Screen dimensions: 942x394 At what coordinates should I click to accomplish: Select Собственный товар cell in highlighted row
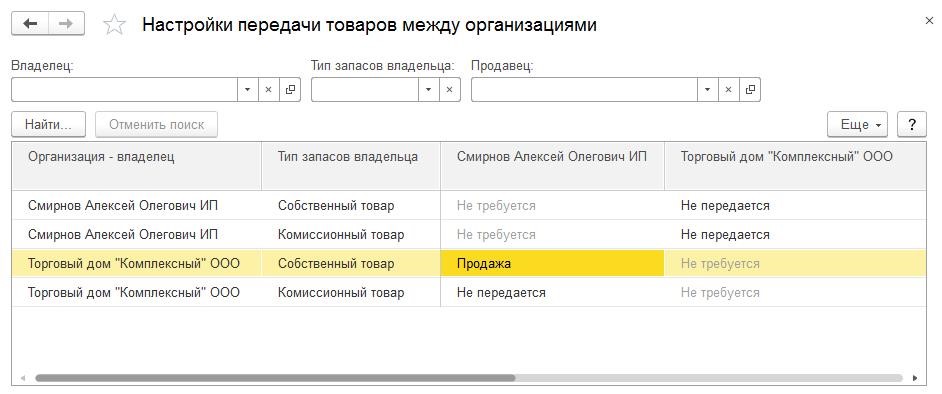point(351,263)
